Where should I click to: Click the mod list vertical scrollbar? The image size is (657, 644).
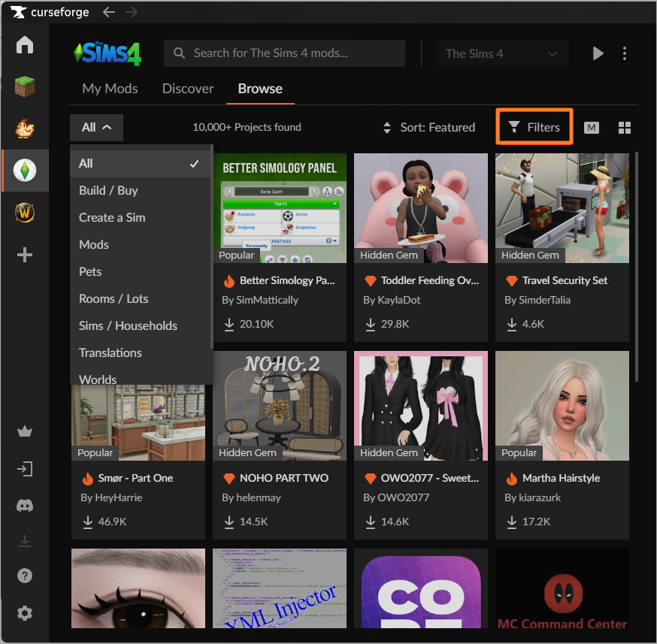click(637, 267)
